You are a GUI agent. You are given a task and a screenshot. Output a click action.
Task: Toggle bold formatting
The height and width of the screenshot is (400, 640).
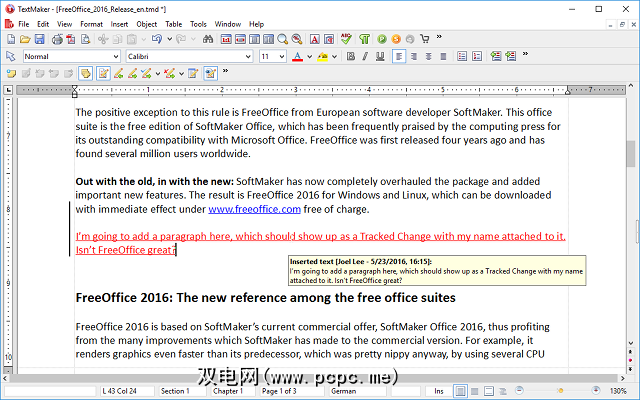point(351,56)
